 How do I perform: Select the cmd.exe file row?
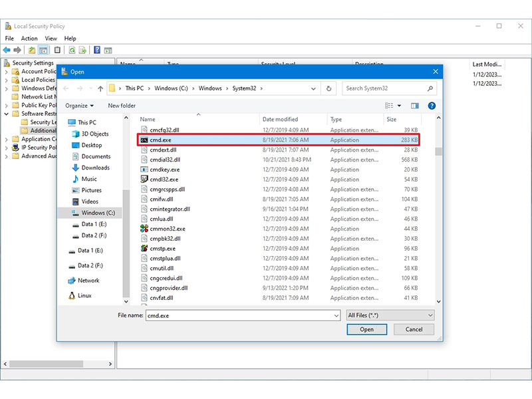point(278,140)
